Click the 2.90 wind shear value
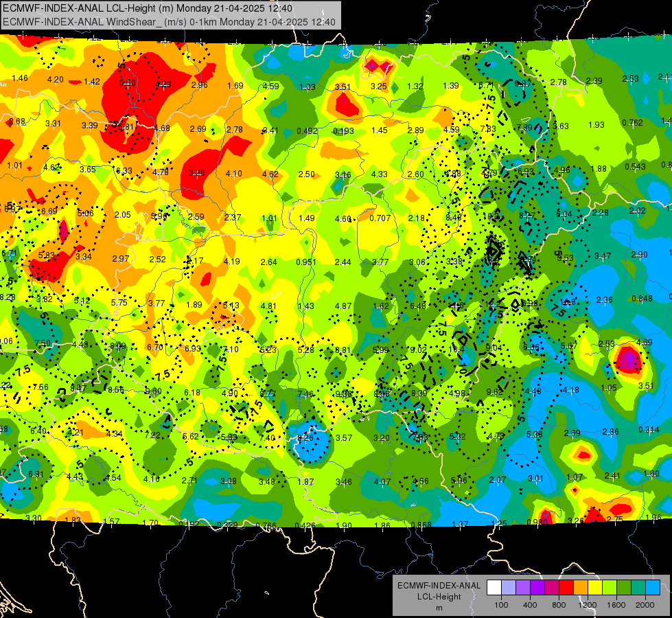 [640, 255]
